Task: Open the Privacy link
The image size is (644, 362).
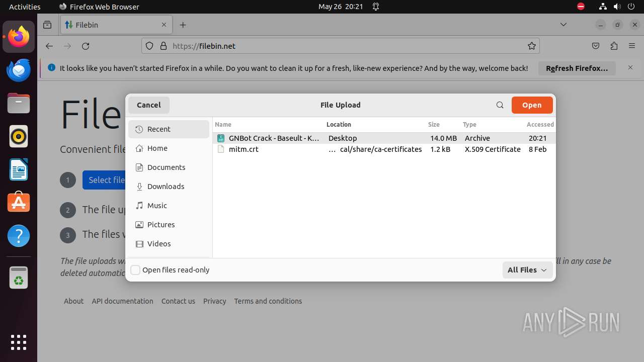Action: pos(214,301)
